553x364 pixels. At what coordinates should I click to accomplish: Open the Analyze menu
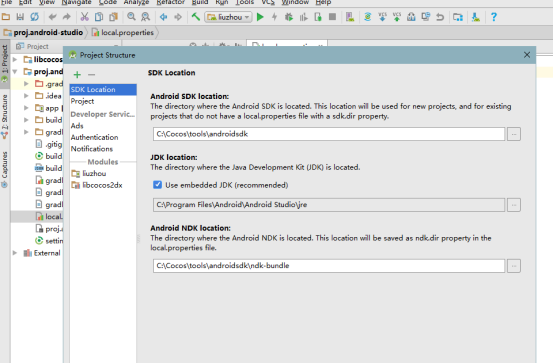coord(136,2)
